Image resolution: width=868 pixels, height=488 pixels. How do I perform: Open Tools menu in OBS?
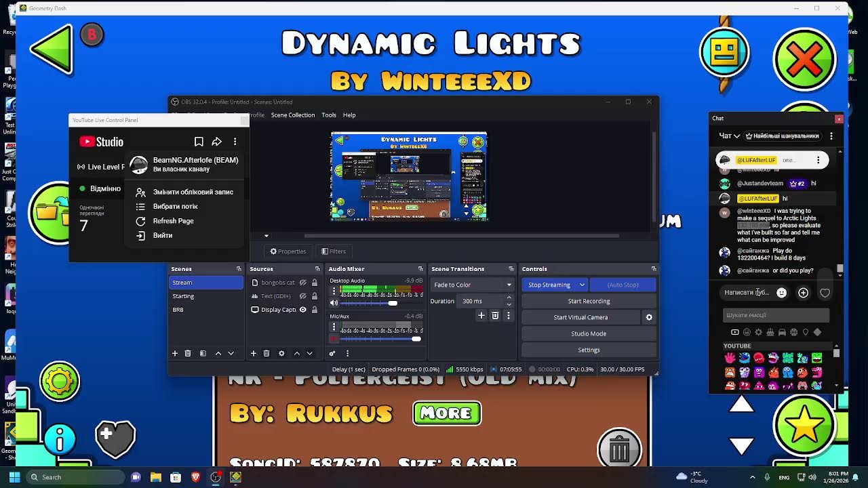click(329, 115)
